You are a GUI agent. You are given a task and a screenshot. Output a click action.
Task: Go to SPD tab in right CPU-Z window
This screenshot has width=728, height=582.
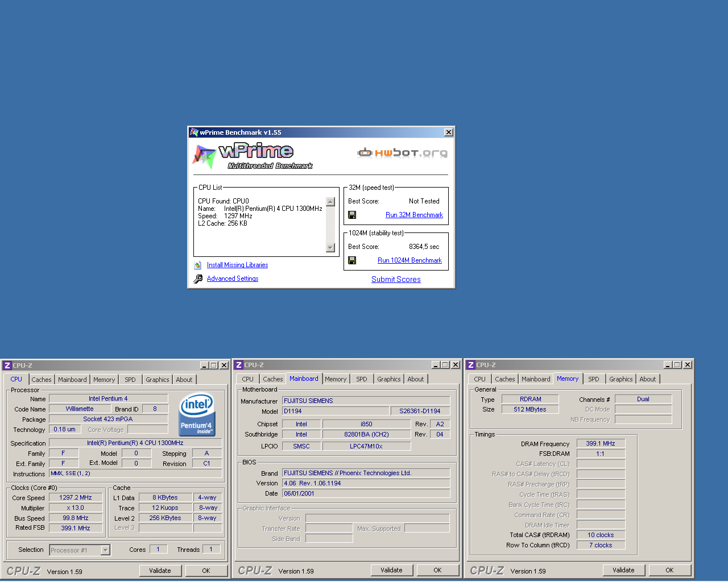[x=594, y=379]
